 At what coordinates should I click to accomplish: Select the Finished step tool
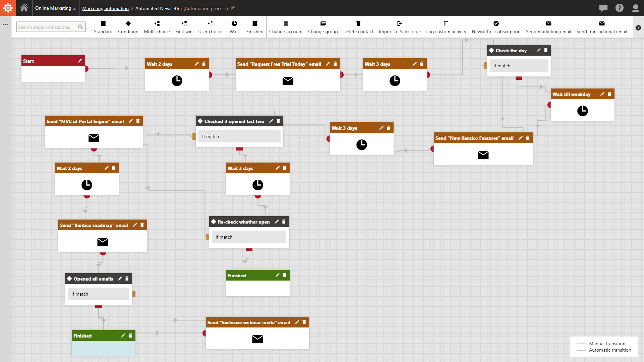click(255, 27)
